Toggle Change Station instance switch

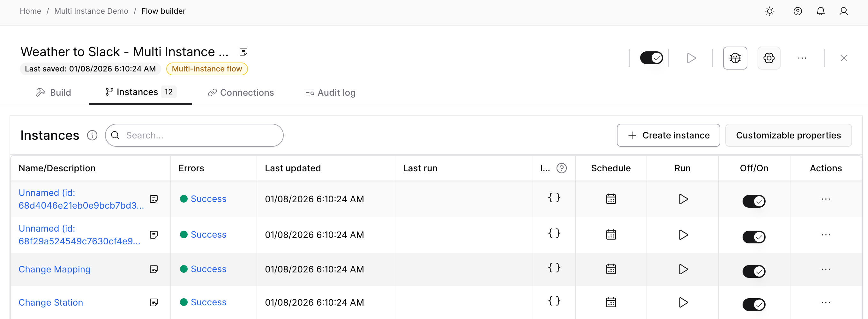pyautogui.click(x=753, y=305)
